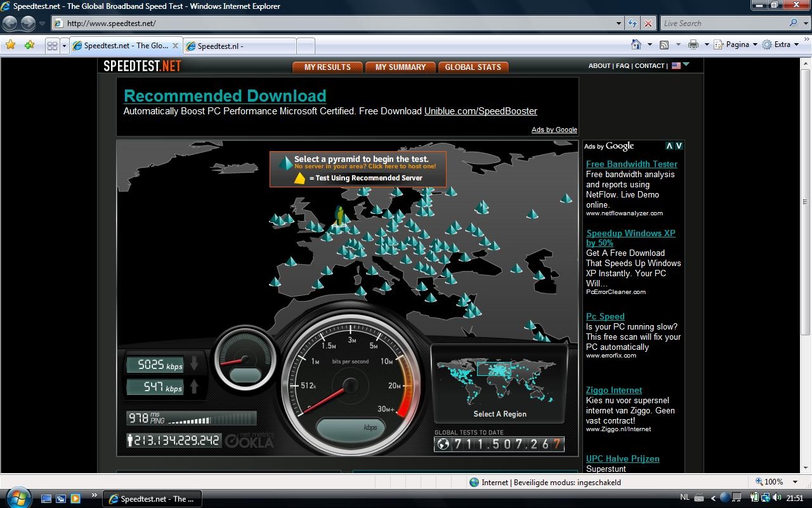Open the Extra tools menu

pyautogui.click(x=780, y=44)
